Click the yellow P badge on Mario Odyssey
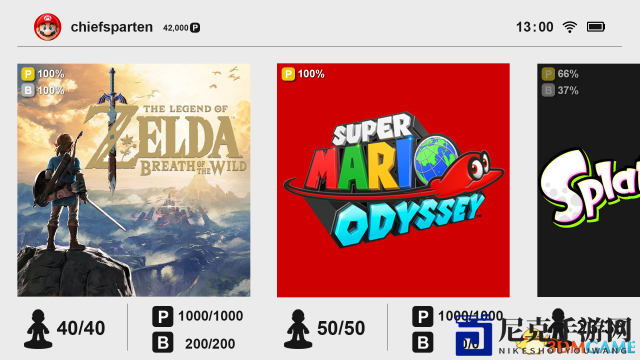640x360 pixels. click(x=288, y=74)
